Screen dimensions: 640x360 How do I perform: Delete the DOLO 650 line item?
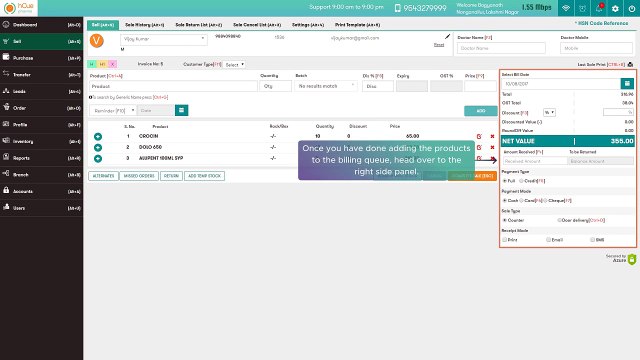pyautogui.click(x=492, y=147)
